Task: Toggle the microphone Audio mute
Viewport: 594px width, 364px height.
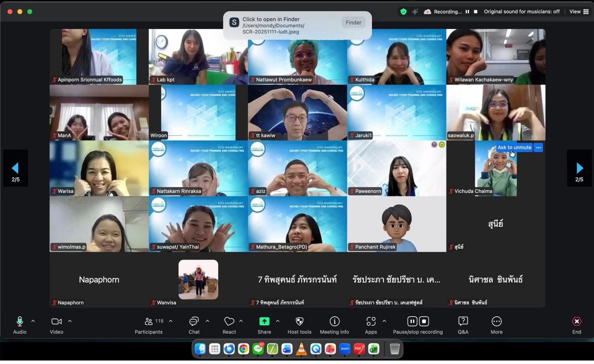Action: [20, 322]
